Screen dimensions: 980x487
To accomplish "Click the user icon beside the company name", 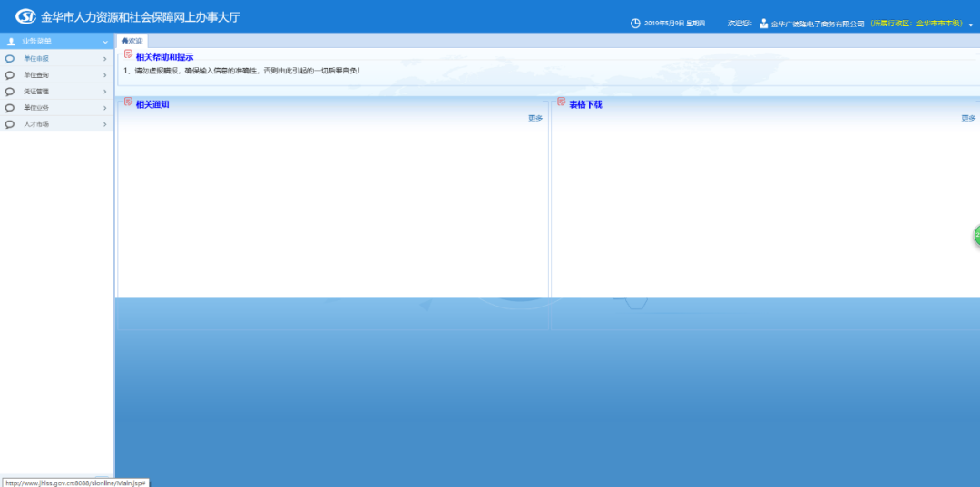I will pyautogui.click(x=763, y=24).
